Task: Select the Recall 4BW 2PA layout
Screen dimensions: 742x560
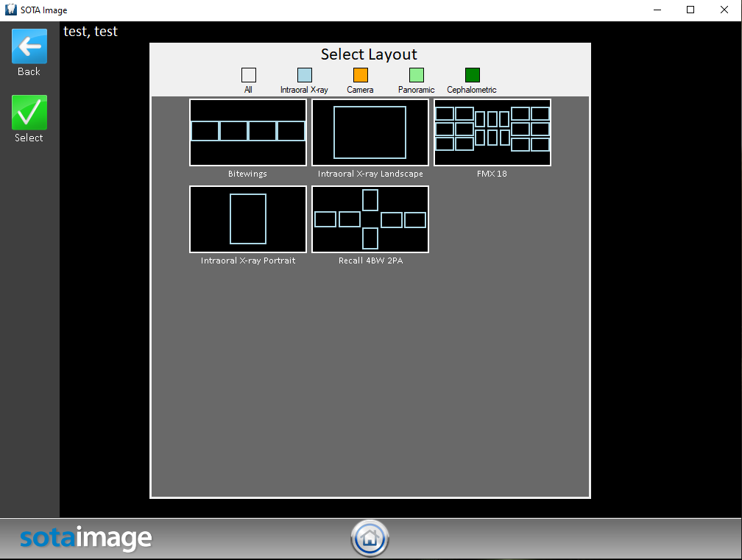Action: [370, 219]
